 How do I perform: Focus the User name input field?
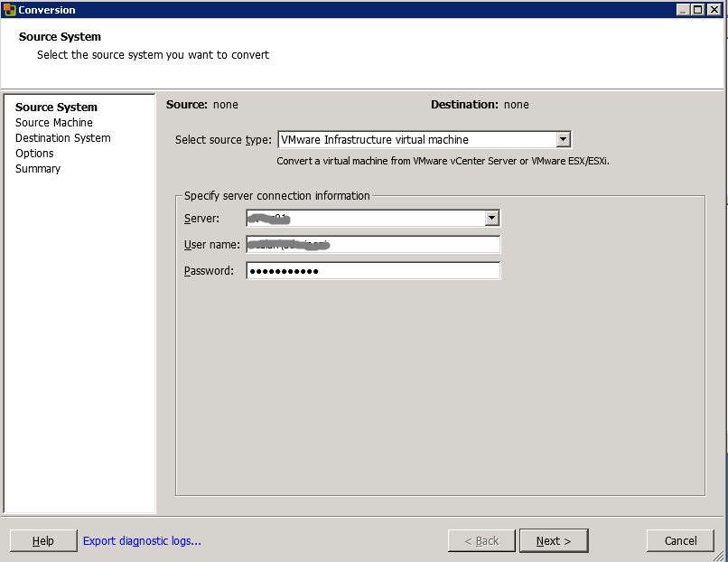(373, 244)
